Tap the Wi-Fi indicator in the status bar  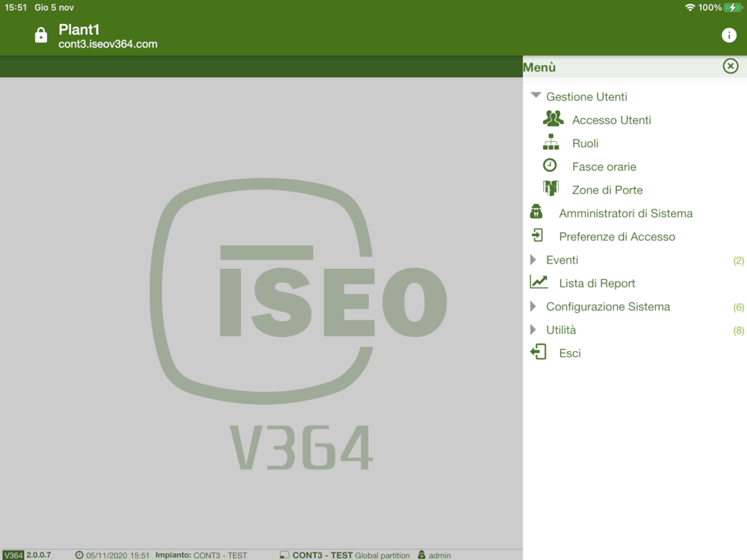point(689,7)
